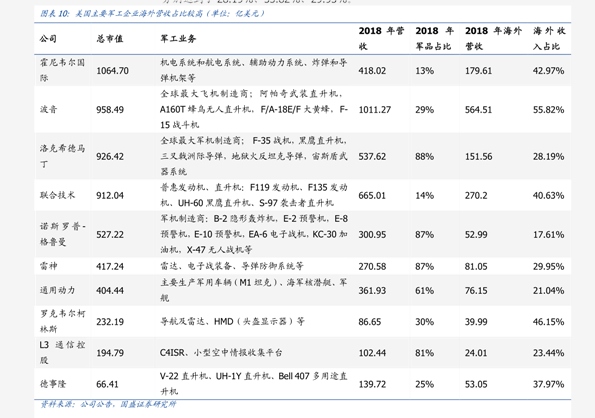595x418 pixels.
Task: Click market value 912.04 for 联合技术
Action: click(110, 195)
